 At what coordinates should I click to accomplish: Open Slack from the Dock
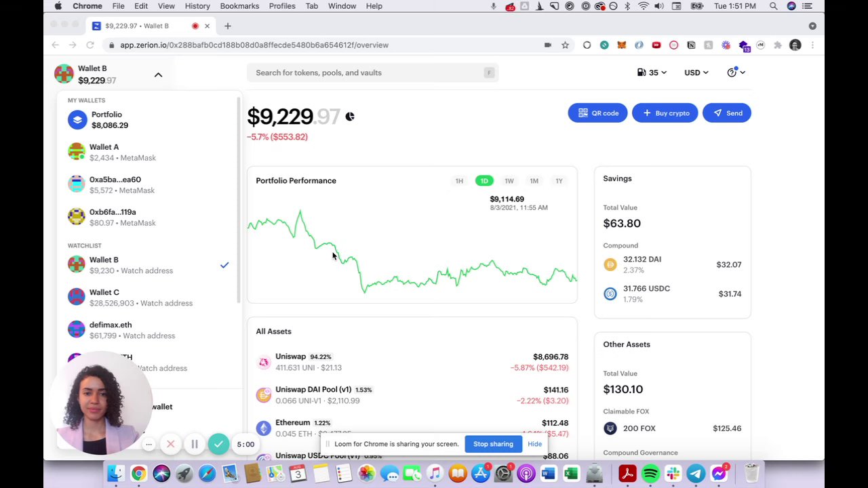pyautogui.click(x=673, y=473)
